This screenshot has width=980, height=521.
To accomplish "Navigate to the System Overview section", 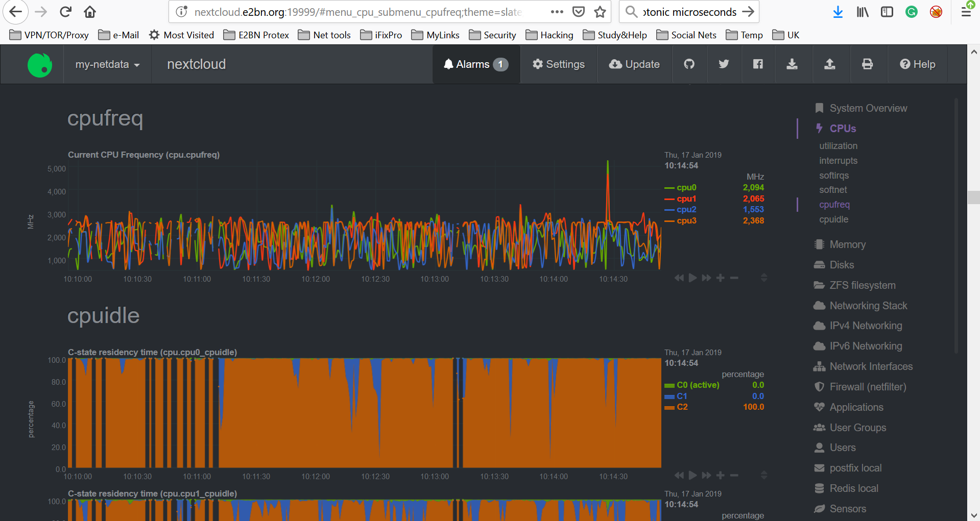I will pyautogui.click(x=868, y=108).
